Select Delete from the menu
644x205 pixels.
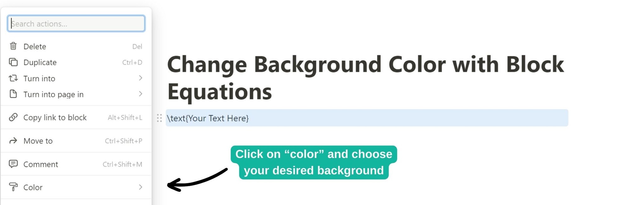[x=35, y=46]
